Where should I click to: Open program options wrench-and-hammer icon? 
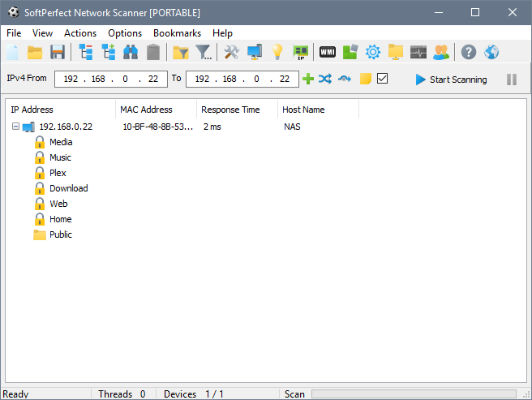pos(232,52)
